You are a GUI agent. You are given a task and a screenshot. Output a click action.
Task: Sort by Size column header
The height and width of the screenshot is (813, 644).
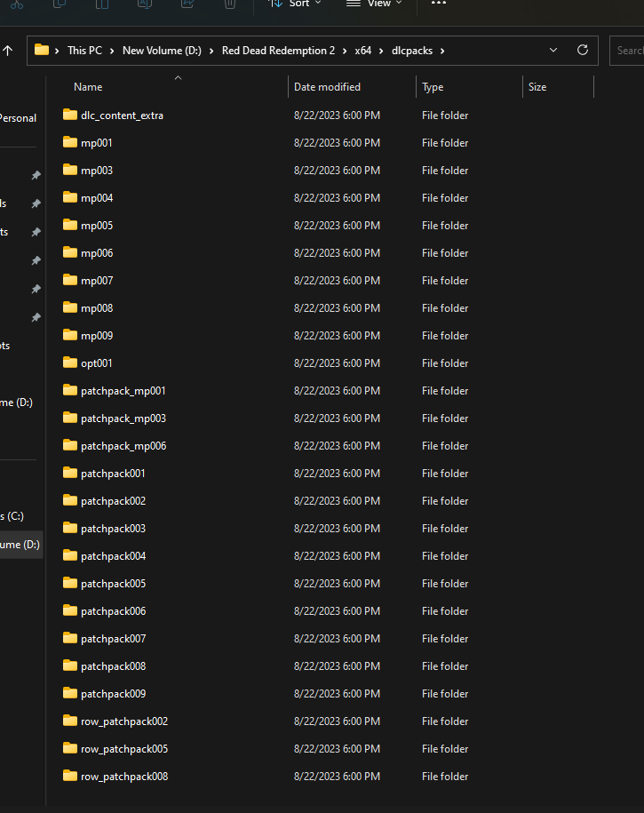click(537, 86)
